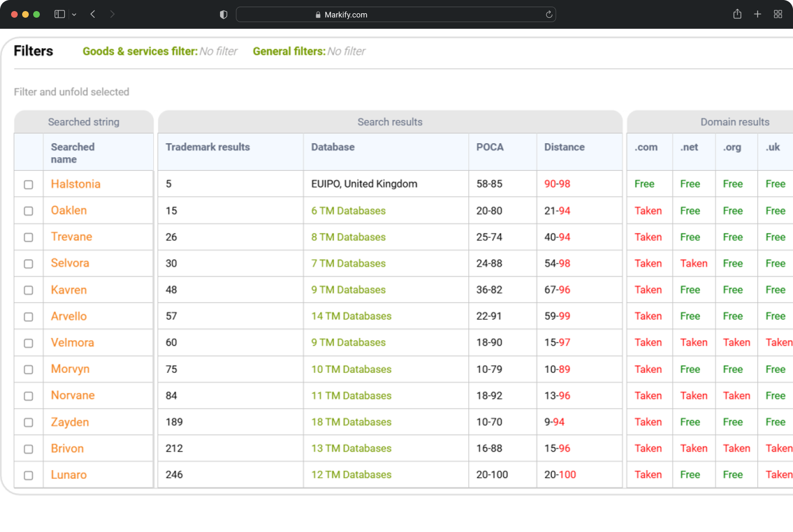Expand 6 TM Databases for Oaklen
This screenshot has width=793, height=532.
348,211
